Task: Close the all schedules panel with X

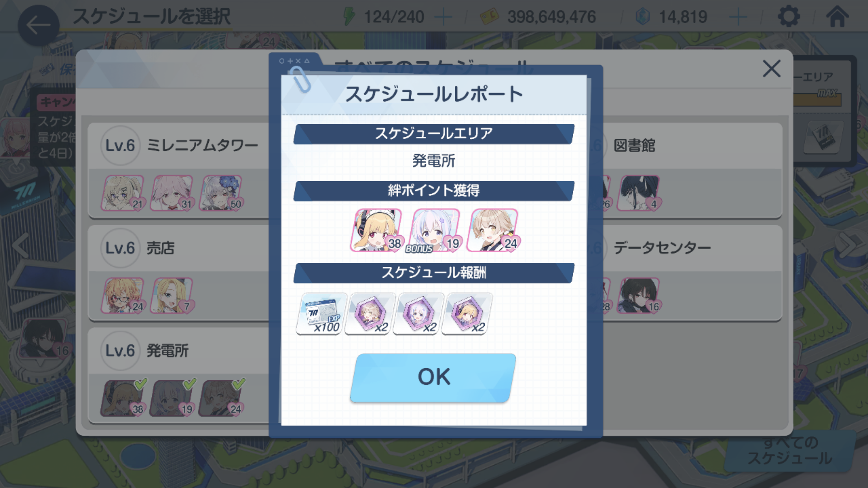Action: click(771, 69)
